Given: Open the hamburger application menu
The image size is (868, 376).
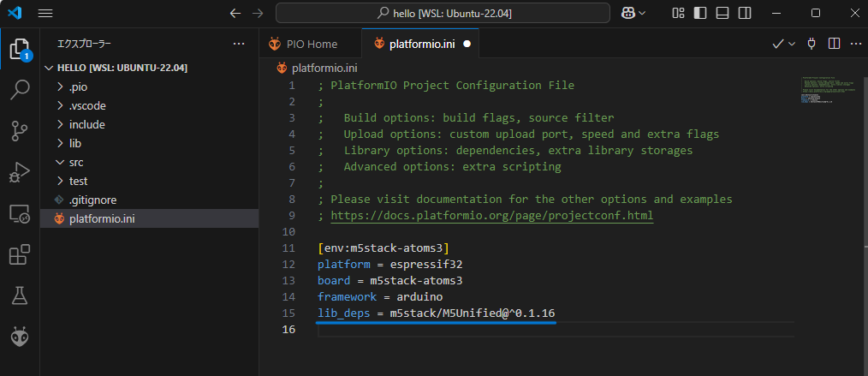Looking at the screenshot, I should [x=45, y=14].
